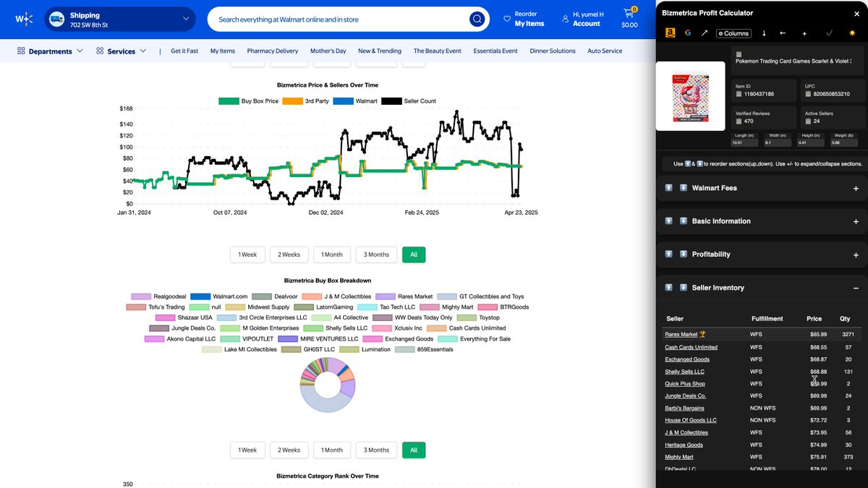This screenshot has width=868, height=488.
Task: Toggle Realgoodeal in Buy Box legend
Action: click(158, 296)
